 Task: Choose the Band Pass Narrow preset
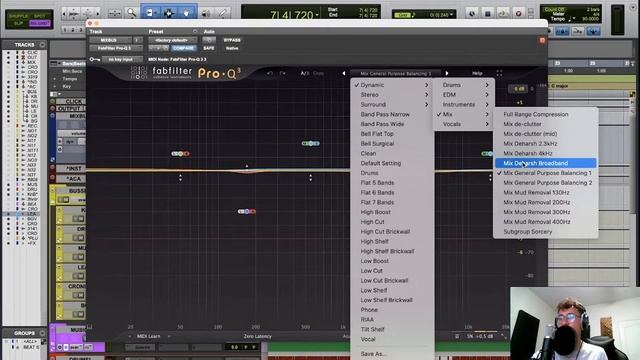(x=385, y=114)
